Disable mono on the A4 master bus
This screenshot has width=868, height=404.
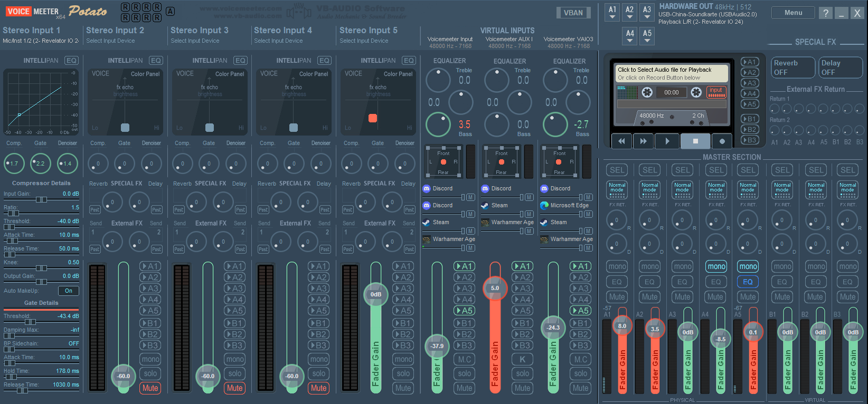click(x=716, y=266)
